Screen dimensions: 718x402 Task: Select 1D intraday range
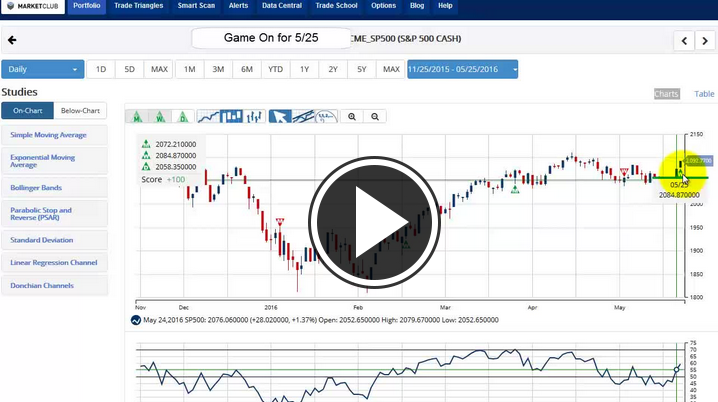[x=101, y=69]
